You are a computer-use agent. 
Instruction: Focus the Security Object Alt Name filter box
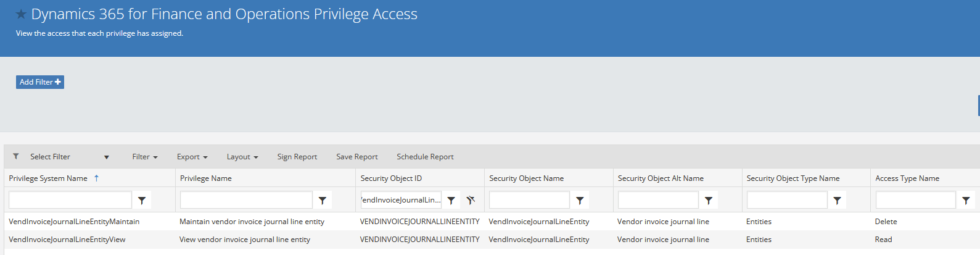pyautogui.click(x=658, y=200)
